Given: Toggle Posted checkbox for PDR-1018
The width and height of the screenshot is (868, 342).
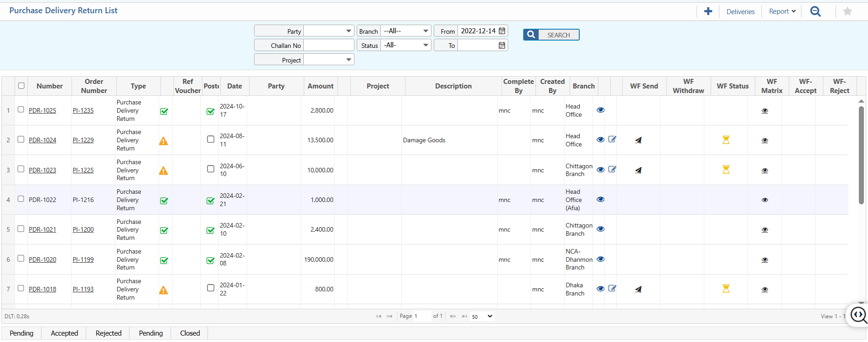Looking at the screenshot, I should click(x=210, y=288).
